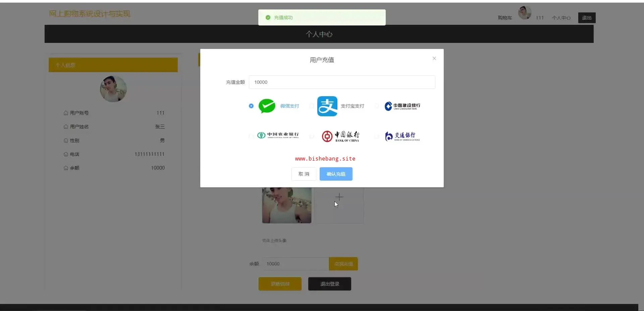This screenshot has width=644, height=311.
Task: Select the 中国建设银行 radio button
Action: click(x=377, y=106)
